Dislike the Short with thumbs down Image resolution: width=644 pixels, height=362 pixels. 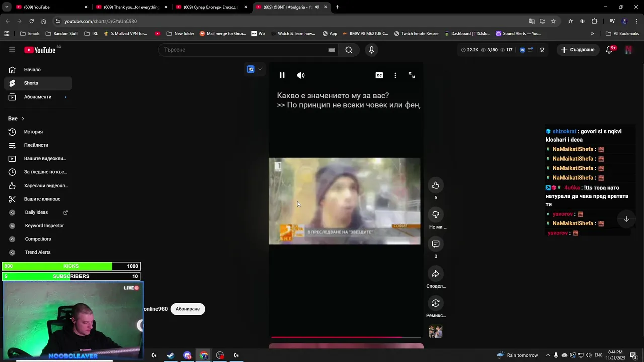pos(436,215)
